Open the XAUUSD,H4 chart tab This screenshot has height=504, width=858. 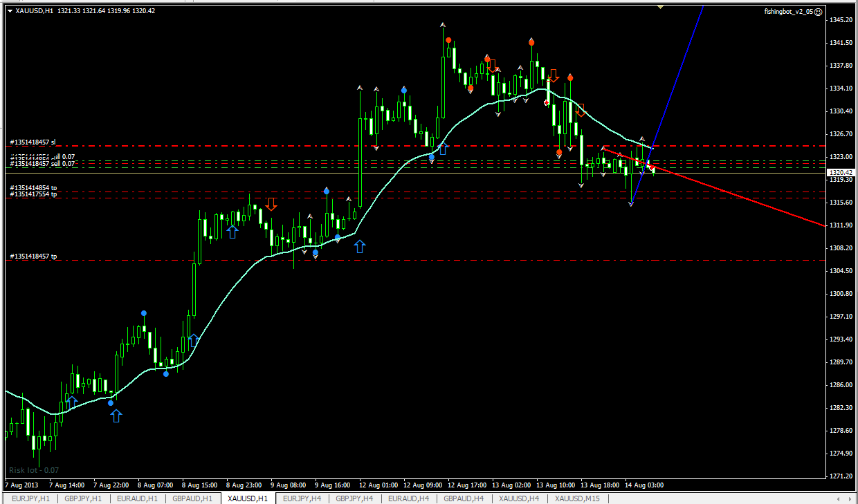[x=519, y=498]
